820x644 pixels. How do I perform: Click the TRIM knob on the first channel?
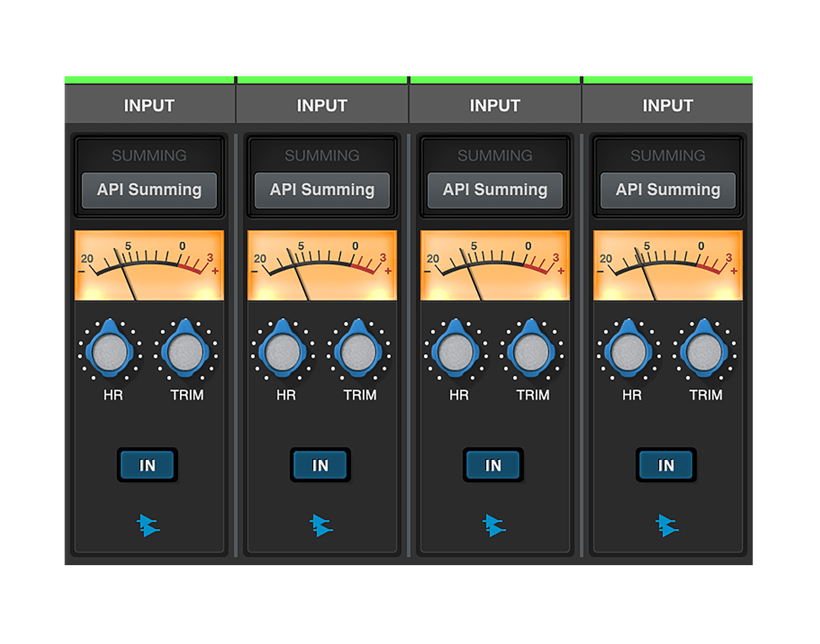coord(186,352)
